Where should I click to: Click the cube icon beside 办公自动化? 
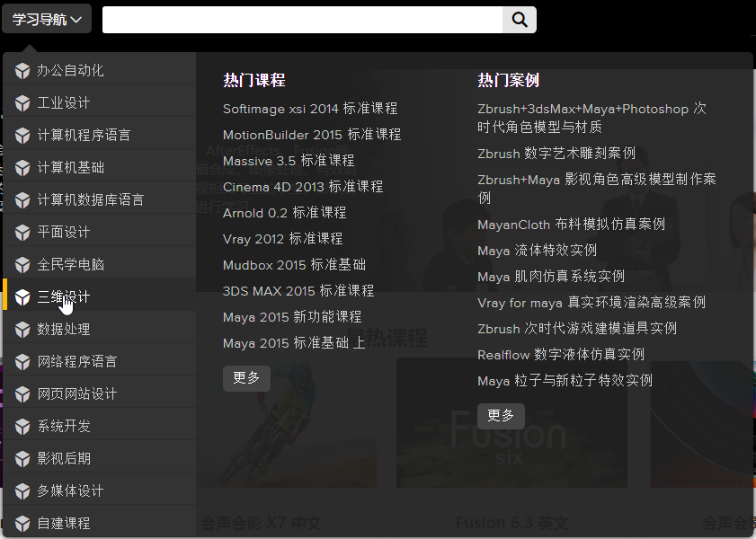[22, 71]
